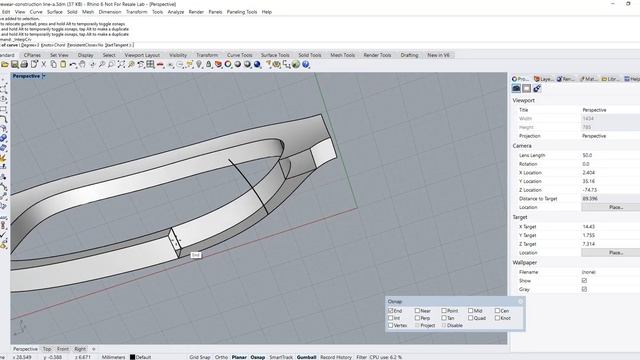Open Help via blue question icon
This screenshot has height=360, width=640.
306,64
